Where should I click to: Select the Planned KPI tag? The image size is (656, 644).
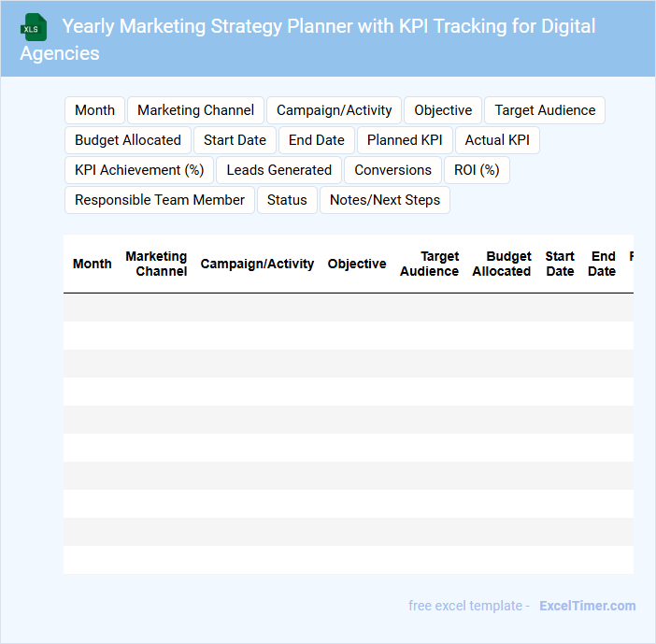pos(405,140)
